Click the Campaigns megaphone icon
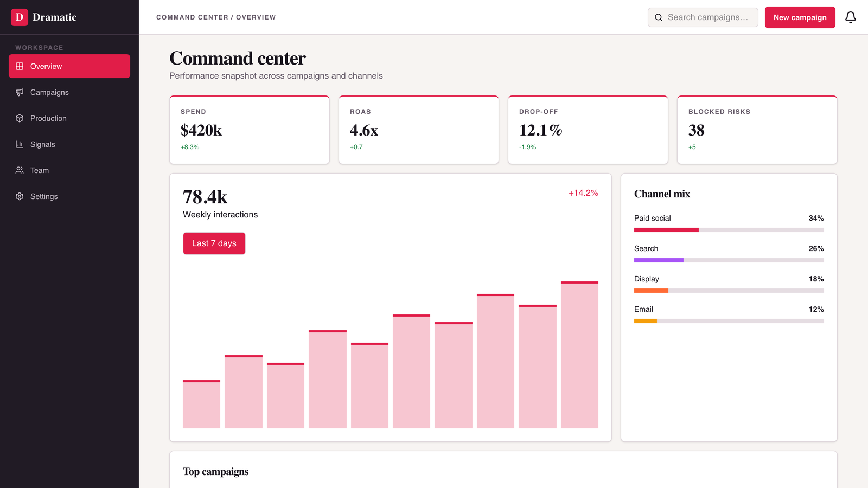868x488 pixels. pos(20,92)
